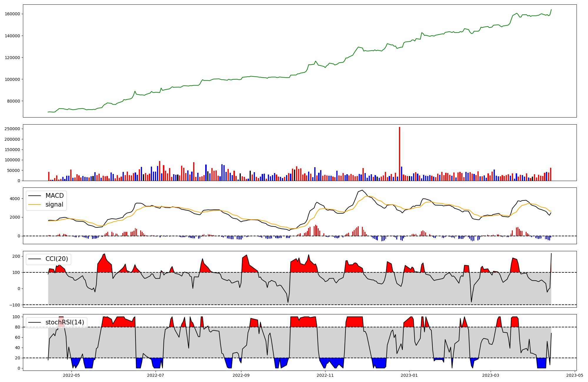Click the 2022-07 date label
This screenshot has height=382, width=588.
(x=156, y=375)
